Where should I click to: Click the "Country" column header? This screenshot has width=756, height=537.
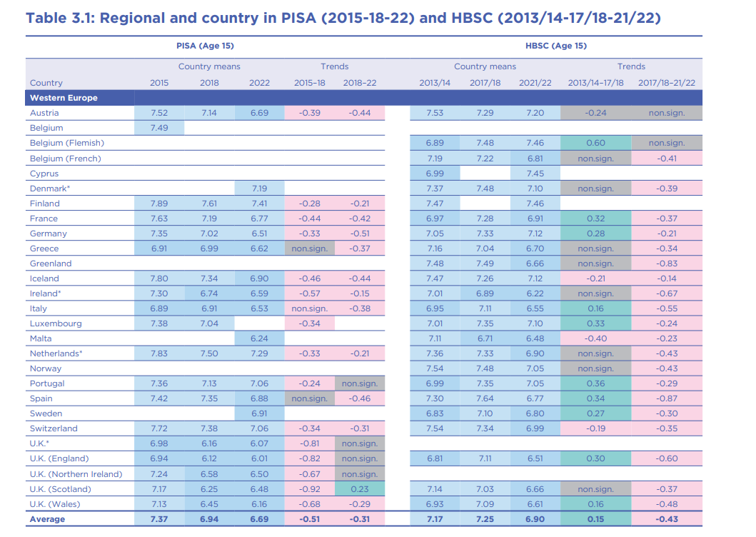click(46, 83)
